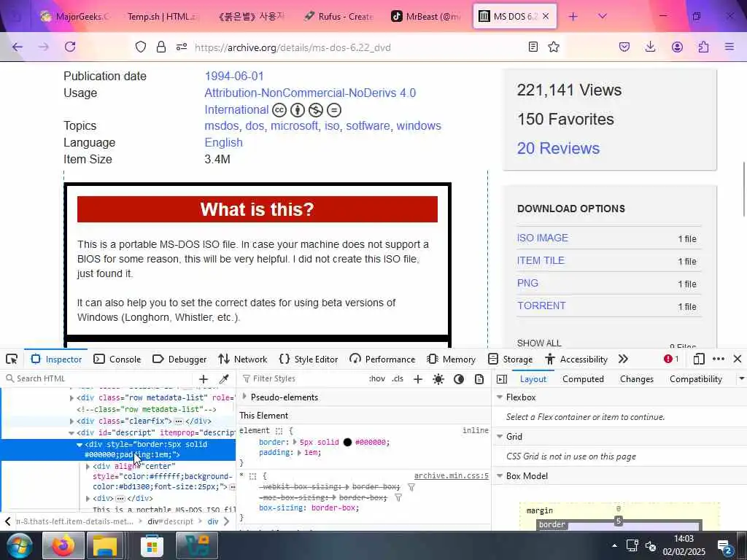Open the black border color swatch
Image resolution: width=747 pixels, height=560 pixels.
point(347,442)
